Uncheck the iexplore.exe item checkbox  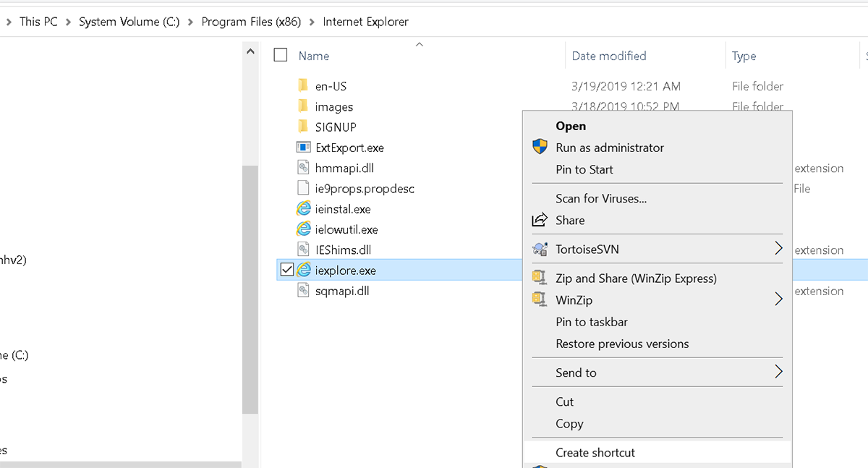pos(286,271)
